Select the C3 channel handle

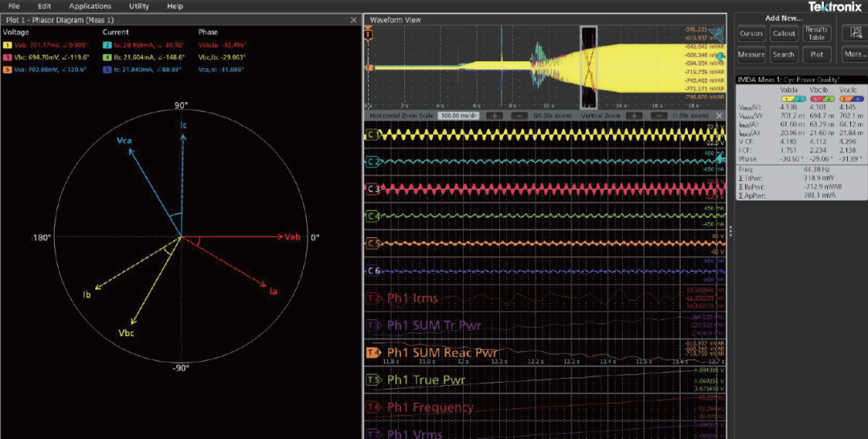[372, 189]
